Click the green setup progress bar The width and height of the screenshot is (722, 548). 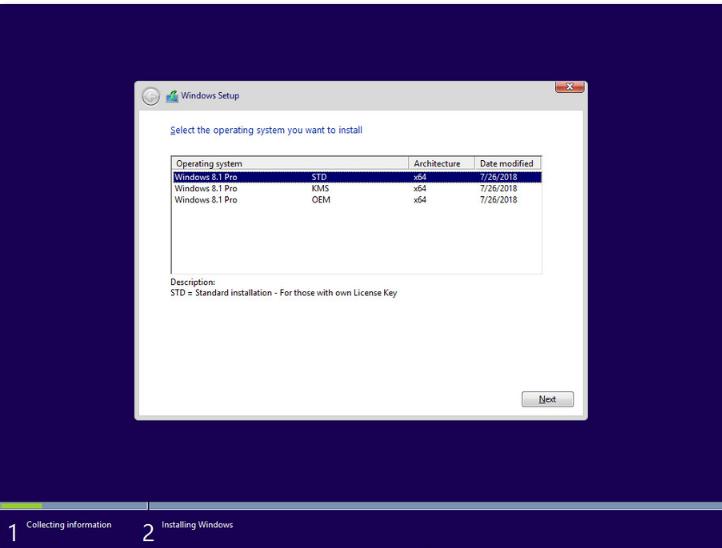pyautogui.click(x=21, y=506)
